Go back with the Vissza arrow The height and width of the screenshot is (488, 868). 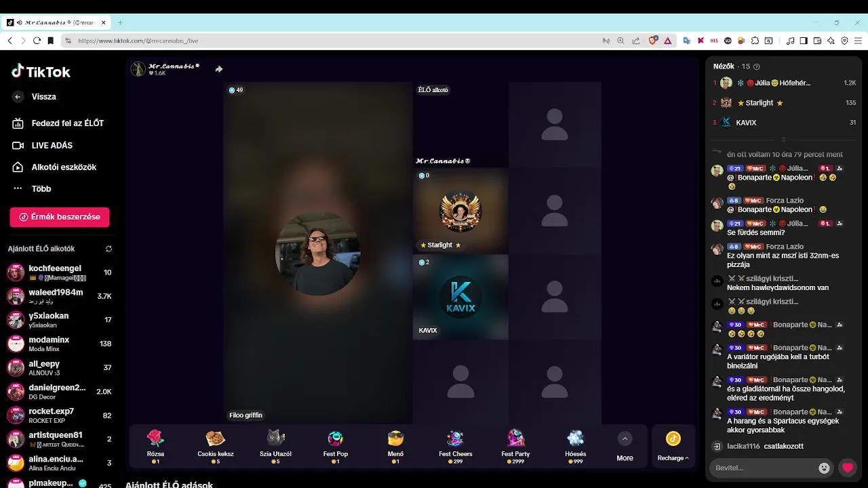(18, 97)
